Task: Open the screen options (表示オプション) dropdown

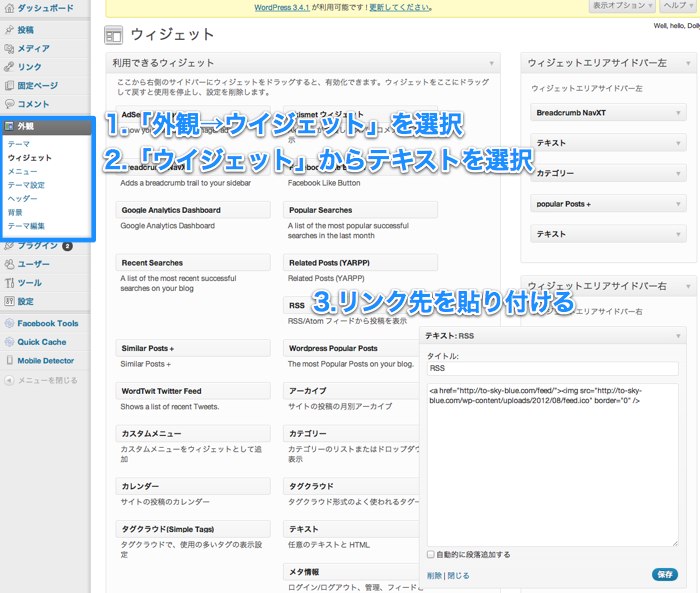Action: [x=622, y=5]
